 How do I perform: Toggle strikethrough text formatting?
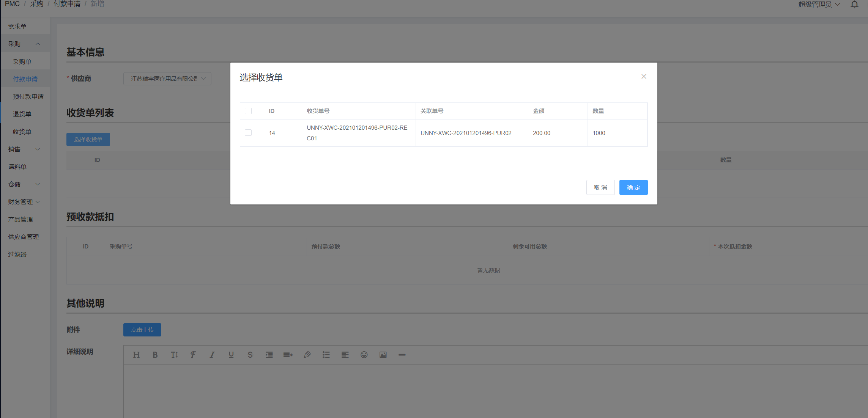click(x=250, y=355)
